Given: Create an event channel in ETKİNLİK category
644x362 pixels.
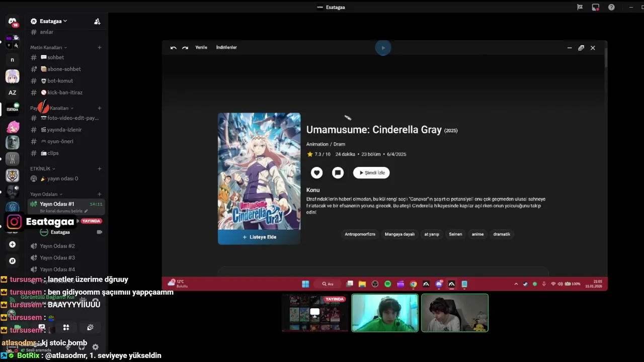Looking at the screenshot, I should (x=100, y=168).
